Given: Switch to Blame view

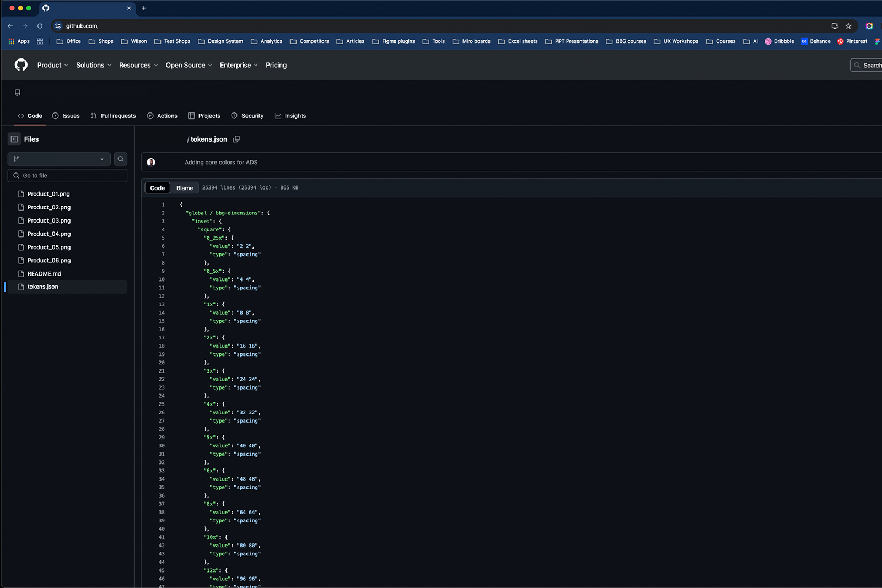Looking at the screenshot, I should tap(184, 188).
